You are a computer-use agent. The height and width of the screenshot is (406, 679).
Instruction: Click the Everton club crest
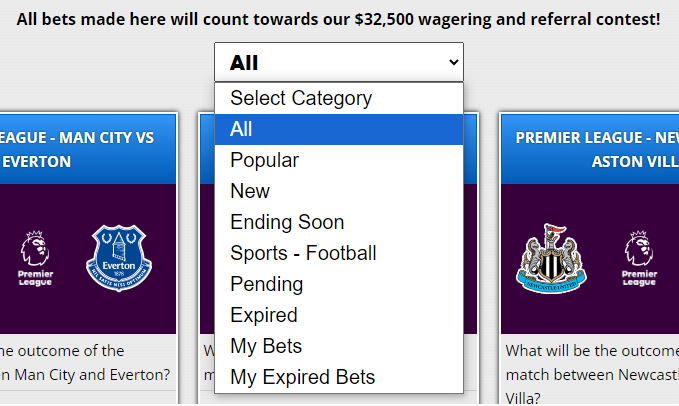click(119, 258)
